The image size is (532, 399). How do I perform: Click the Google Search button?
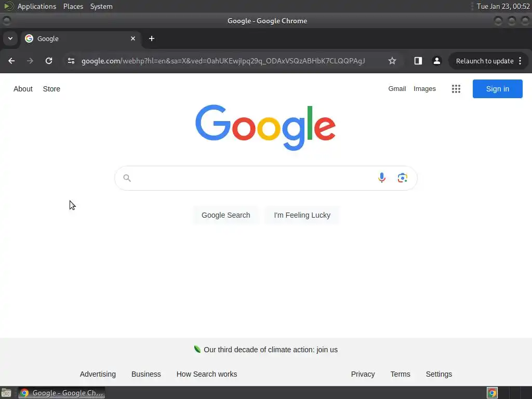[x=225, y=215]
